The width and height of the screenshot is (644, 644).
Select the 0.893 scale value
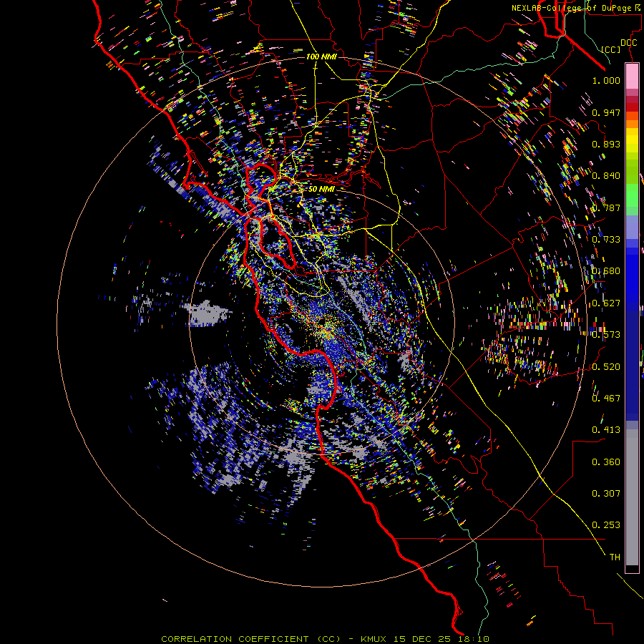[x=606, y=144]
